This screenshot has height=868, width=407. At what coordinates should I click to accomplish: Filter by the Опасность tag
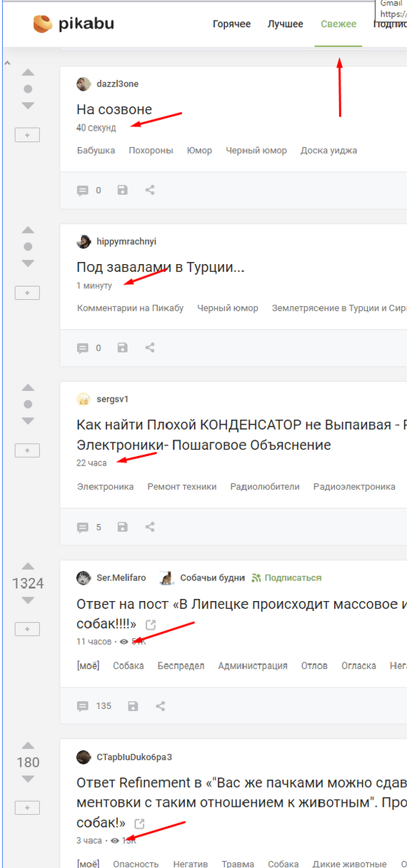coord(136,864)
